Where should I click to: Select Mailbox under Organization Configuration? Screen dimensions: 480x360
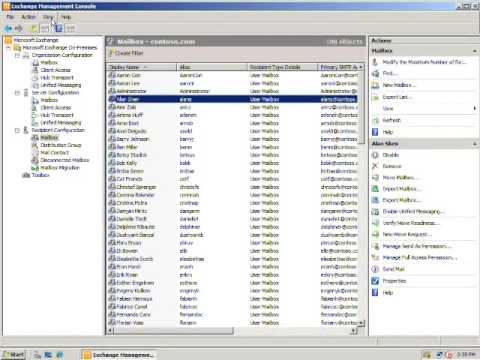point(49,63)
